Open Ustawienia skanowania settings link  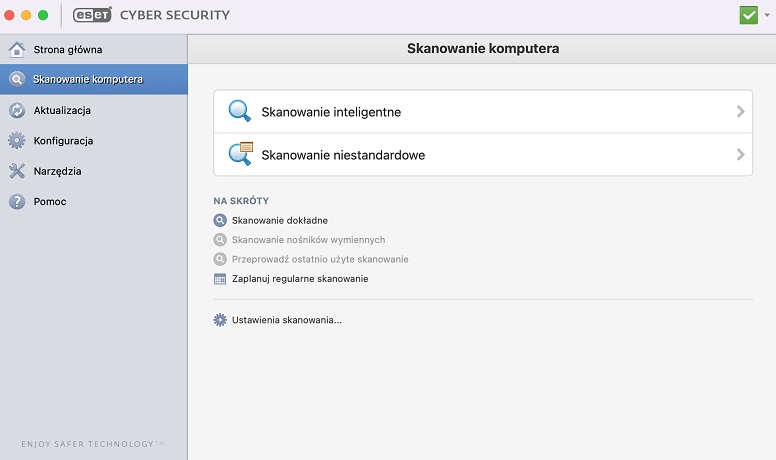(286, 320)
